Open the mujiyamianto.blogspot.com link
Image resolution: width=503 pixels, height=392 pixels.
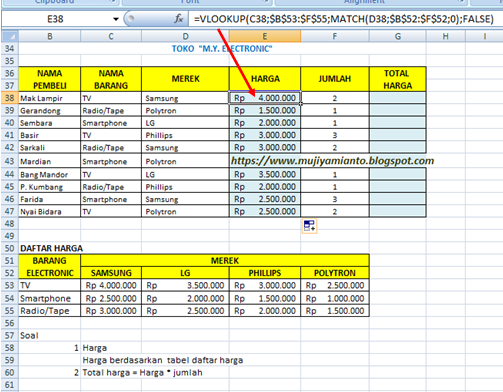click(x=332, y=161)
